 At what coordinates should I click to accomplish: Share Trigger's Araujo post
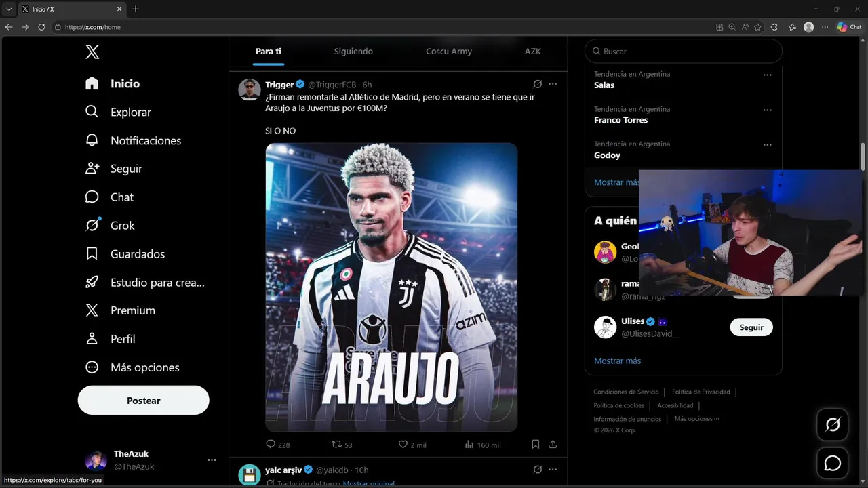[x=553, y=445]
